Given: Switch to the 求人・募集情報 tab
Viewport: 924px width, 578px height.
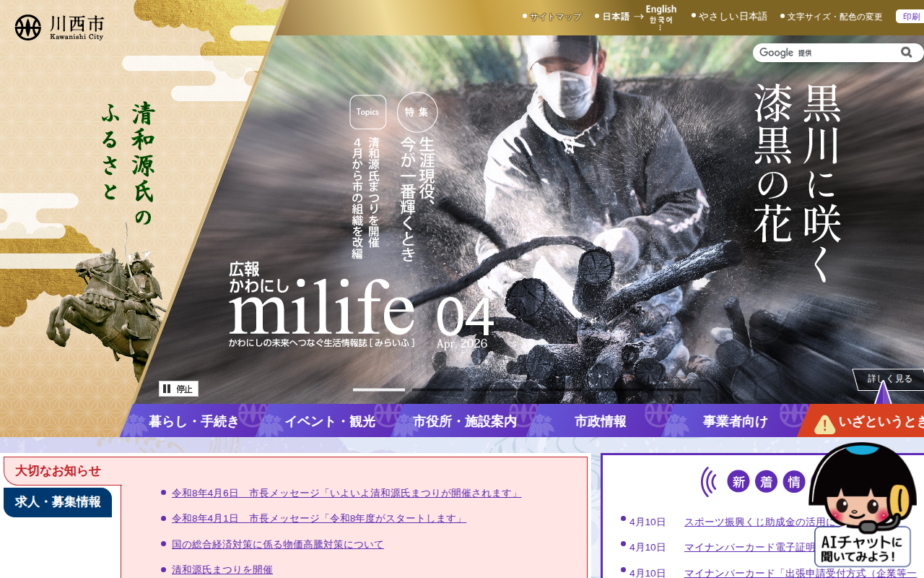Looking at the screenshot, I should [x=58, y=502].
